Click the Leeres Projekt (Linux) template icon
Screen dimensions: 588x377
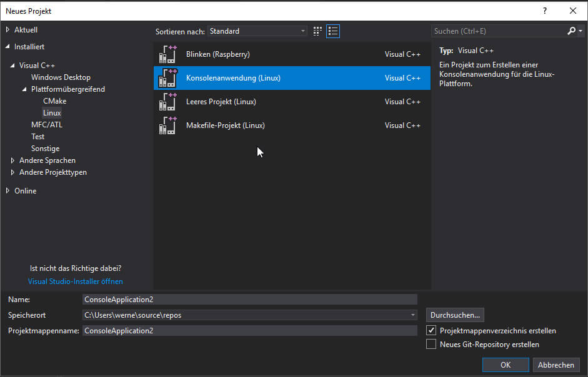tap(167, 102)
